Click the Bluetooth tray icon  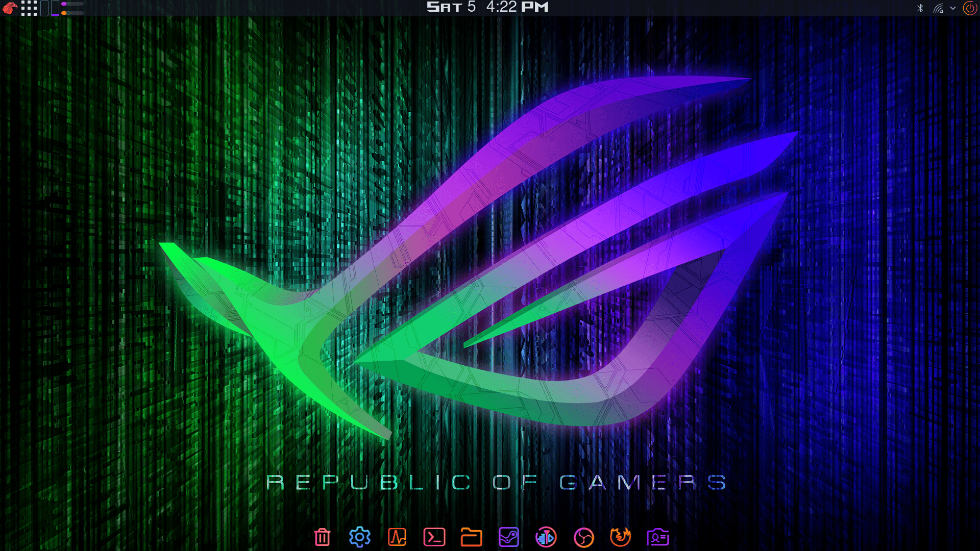coord(920,8)
